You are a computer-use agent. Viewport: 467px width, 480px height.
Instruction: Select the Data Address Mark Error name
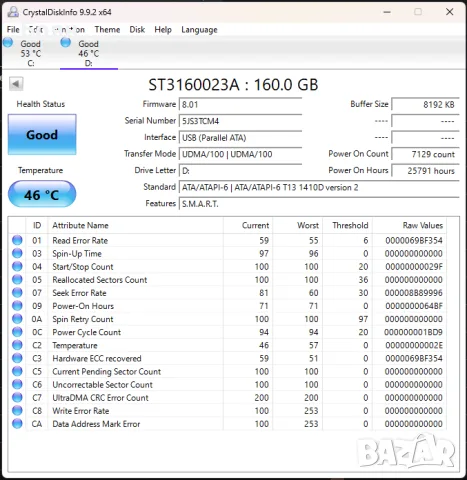point(96,424)
